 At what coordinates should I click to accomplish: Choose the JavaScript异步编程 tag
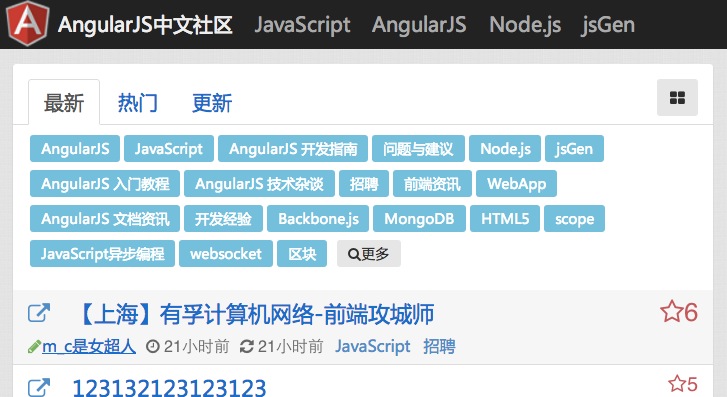pyautogui.click(x=102, y=254)
